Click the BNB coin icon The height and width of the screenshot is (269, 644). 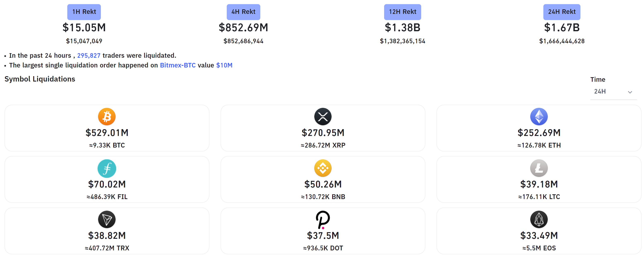pyautogui.click(x=323, y=168)
